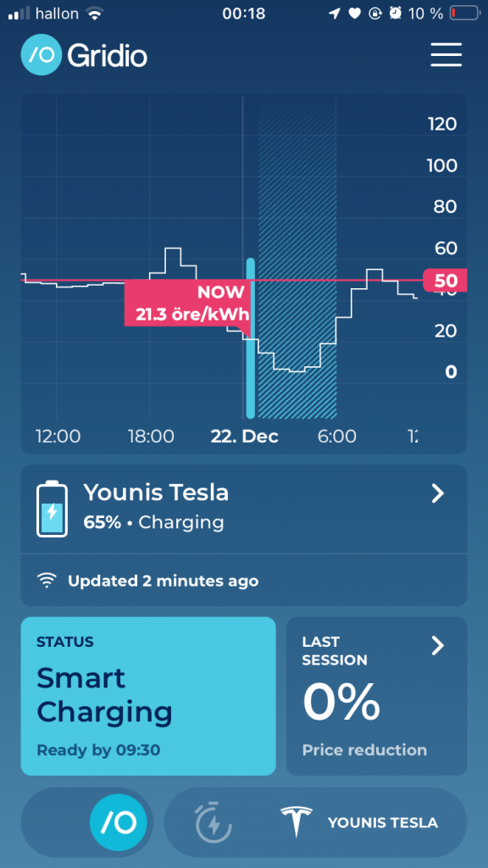488x868 pixels.
Task: Select YOUNIS TESLA vehicle label
Action: pyautogui.click(x=383, y=823)
